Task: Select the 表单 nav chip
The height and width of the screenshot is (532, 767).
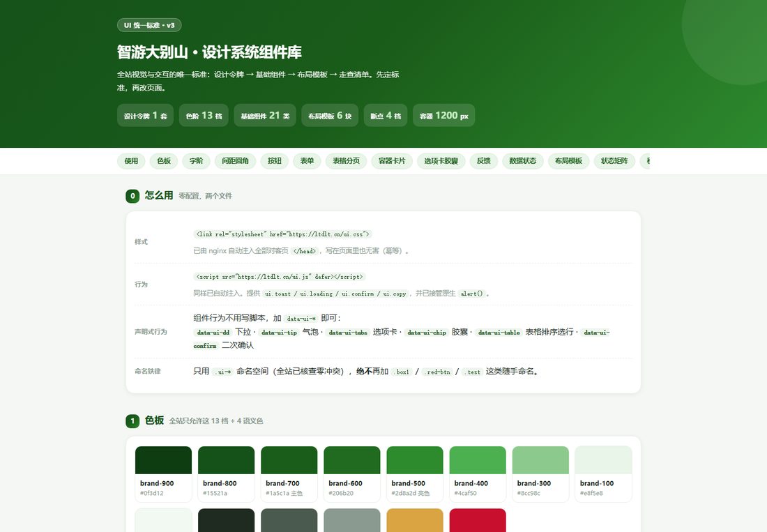Action: point(307,161)
